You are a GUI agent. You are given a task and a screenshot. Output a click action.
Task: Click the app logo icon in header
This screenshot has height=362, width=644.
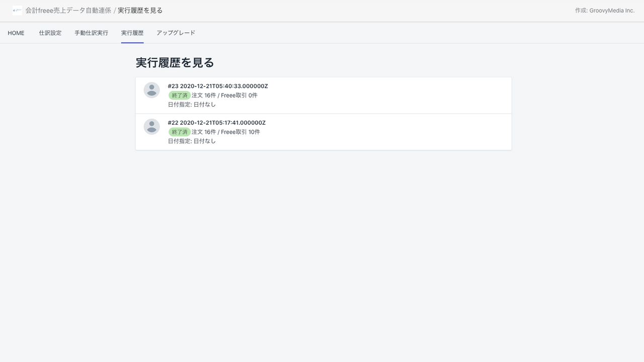(x=17, y=11)
